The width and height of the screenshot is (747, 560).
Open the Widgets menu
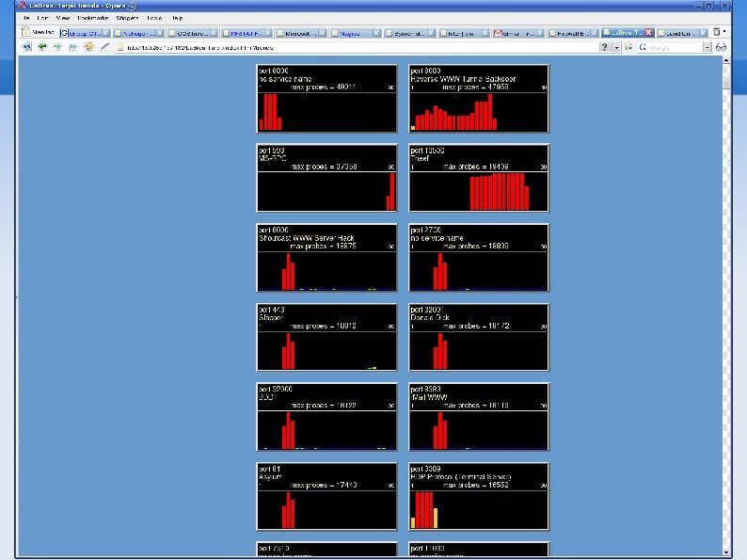127,18
